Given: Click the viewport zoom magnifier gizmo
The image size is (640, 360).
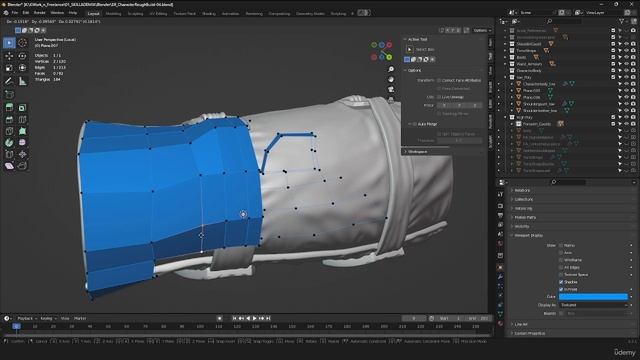Looking at the screenshot, I should pos(391,69).
